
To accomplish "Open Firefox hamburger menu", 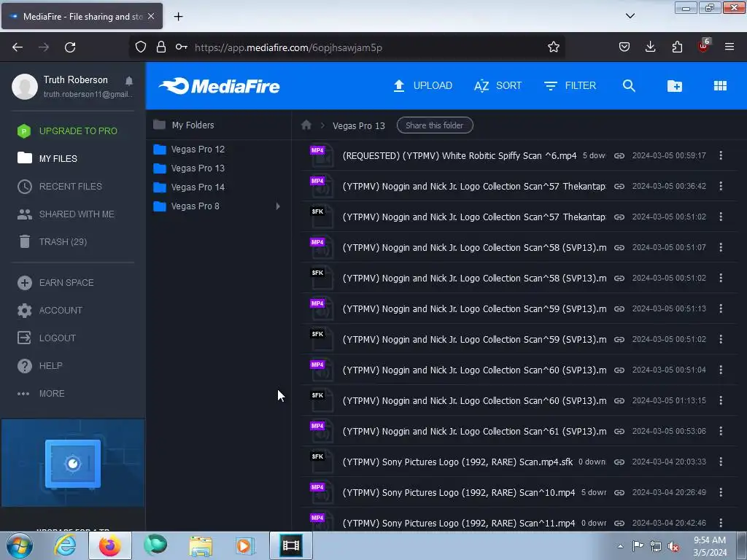I will 729,47.
